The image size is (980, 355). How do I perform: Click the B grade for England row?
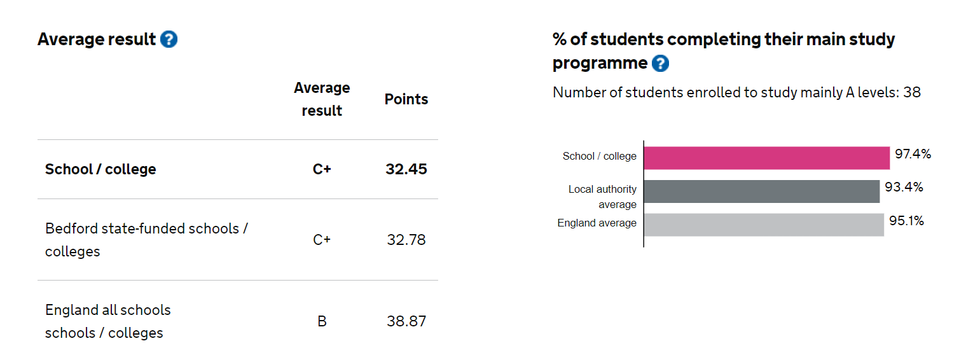click(322, 321)
